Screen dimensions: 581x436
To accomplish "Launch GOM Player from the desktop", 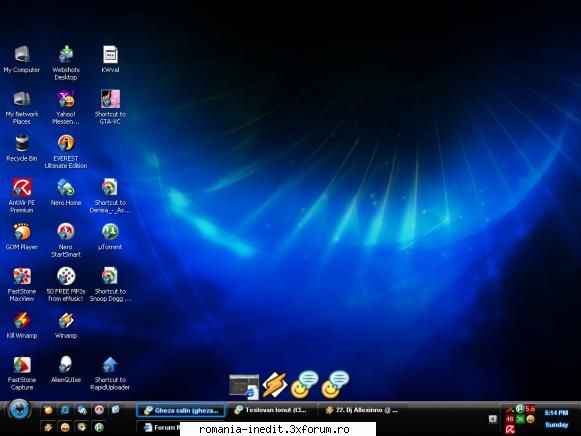I will (21, 236).
